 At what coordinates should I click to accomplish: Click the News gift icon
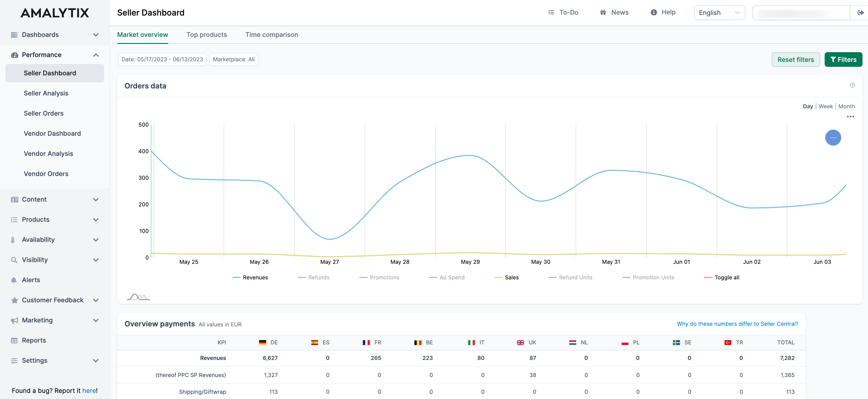603,13
